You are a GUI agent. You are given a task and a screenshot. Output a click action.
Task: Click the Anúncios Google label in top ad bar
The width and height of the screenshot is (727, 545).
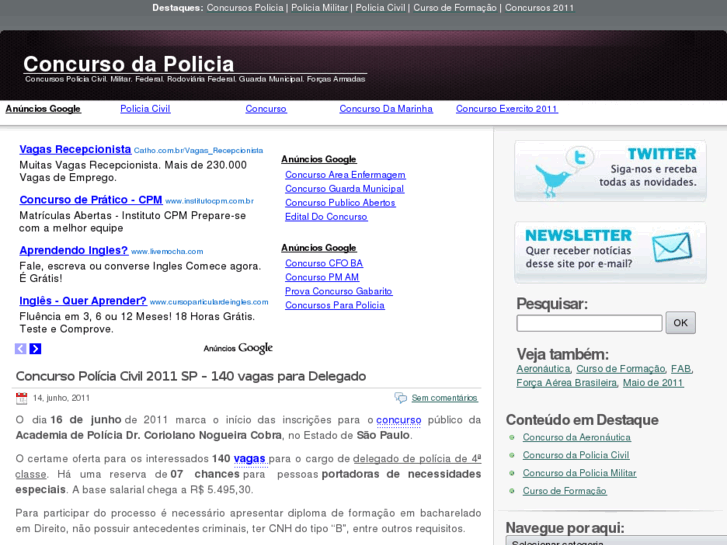tap(43, 109)
